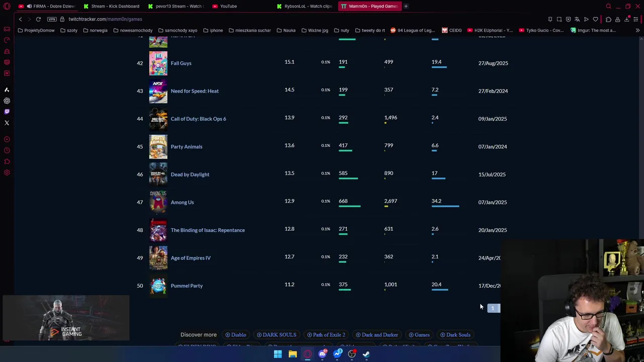
Task: Click the Among Us game cover thumbnail
Action: tap(158, 202)
